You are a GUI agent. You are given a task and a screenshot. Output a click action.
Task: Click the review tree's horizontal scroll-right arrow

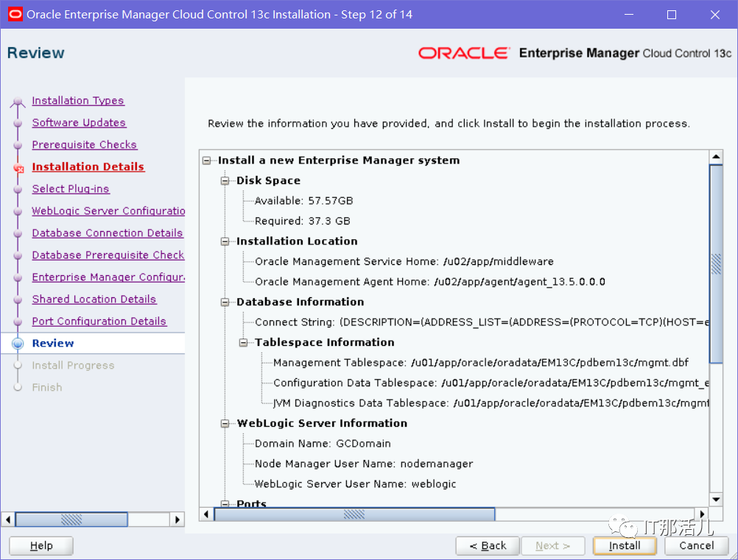click(702, 514)
